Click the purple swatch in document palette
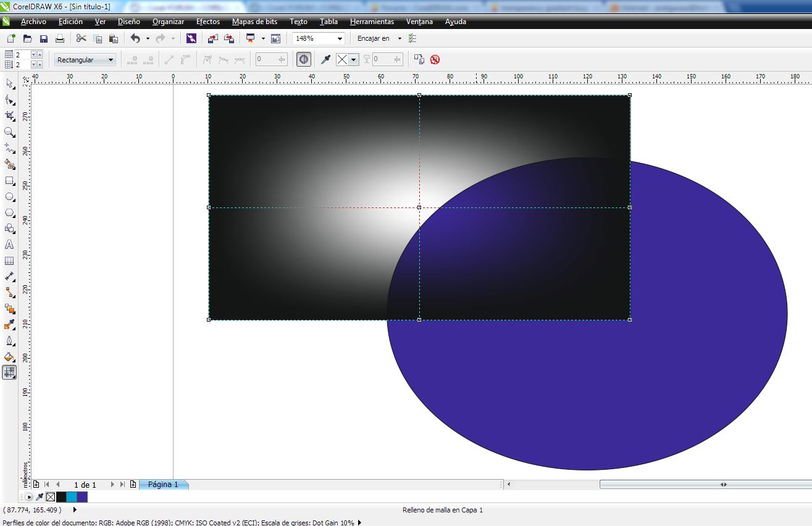812x526 pixels. [82, 497]
